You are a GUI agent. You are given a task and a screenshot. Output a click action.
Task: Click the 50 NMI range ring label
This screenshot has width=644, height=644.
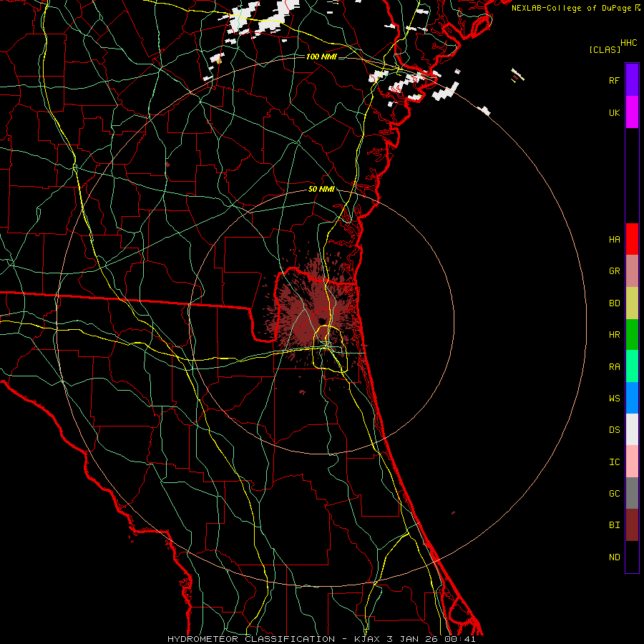point(321,189)
